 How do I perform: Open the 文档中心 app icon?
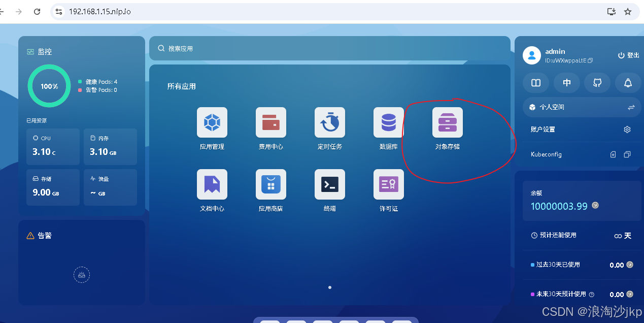212,184
